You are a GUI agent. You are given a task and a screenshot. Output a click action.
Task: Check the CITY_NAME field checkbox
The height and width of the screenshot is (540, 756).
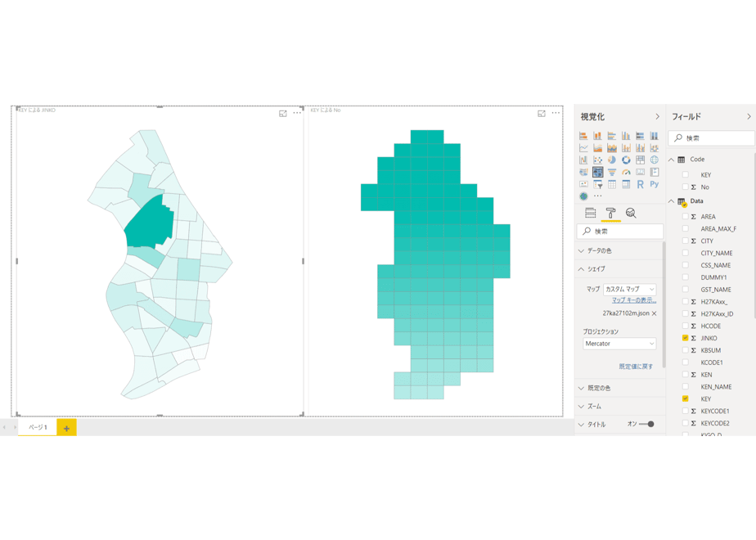685,253
